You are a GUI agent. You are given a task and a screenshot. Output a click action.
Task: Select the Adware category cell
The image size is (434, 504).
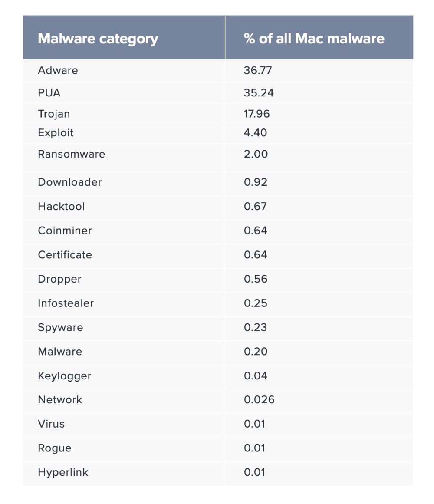point(58,70)
